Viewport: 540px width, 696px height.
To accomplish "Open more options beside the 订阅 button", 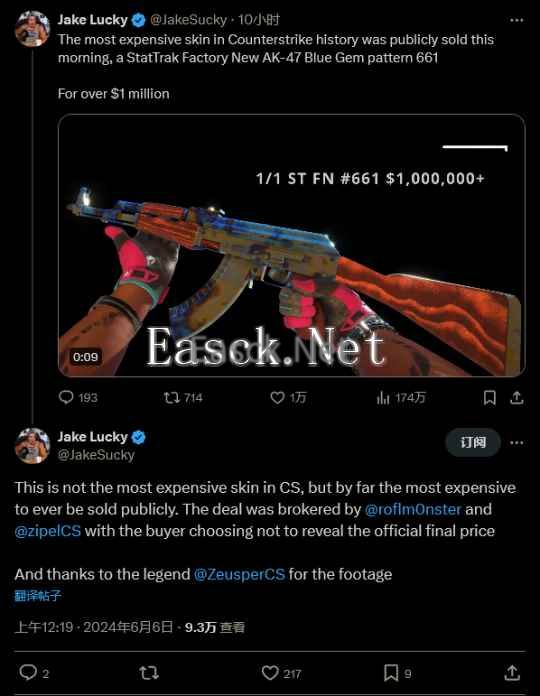I will coord(516,443).
